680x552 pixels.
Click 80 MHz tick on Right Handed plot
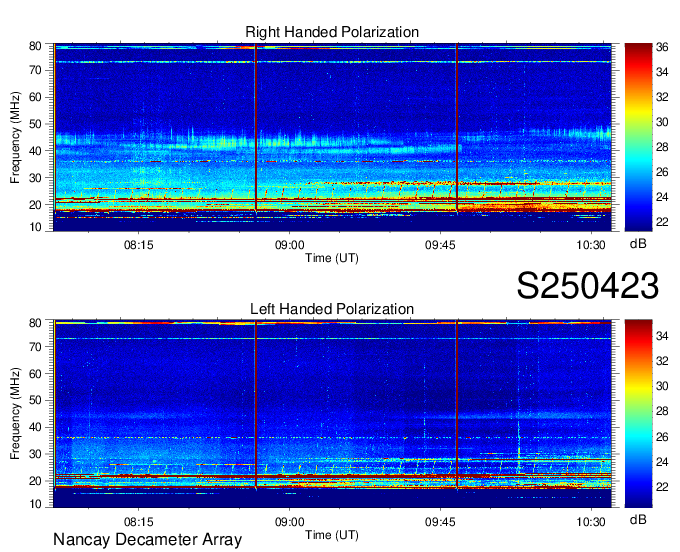point(35,46)
